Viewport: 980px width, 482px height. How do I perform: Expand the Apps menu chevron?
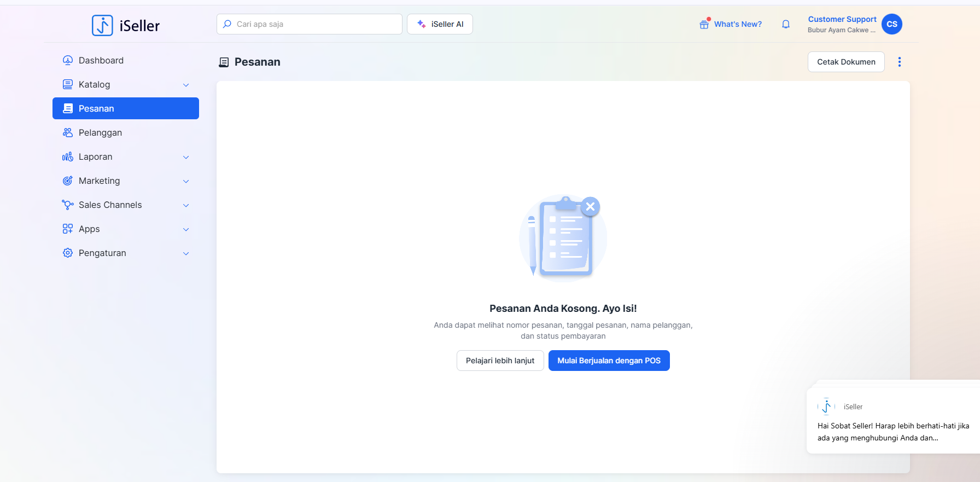tap(186, 229)
